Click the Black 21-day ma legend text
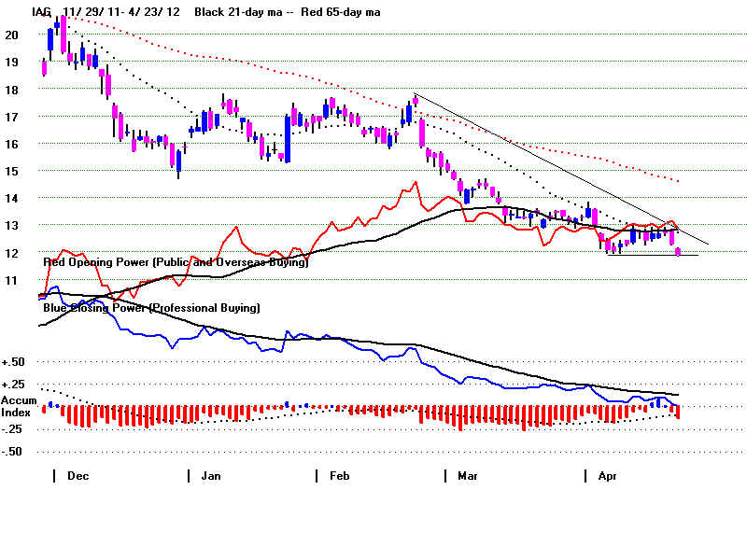 pyautogui.click(x=243, y=12)
